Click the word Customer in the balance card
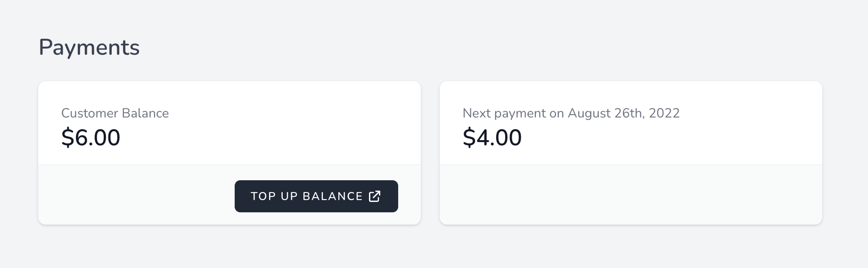The image size is (868, 268). pos(90,113)
